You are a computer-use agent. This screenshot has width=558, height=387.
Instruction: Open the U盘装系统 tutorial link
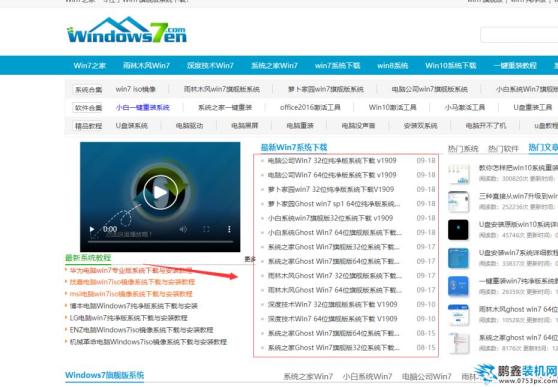point(132,125)
